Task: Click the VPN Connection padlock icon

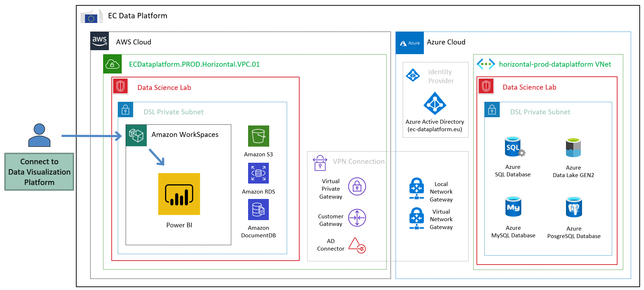Action: (320, 163)
